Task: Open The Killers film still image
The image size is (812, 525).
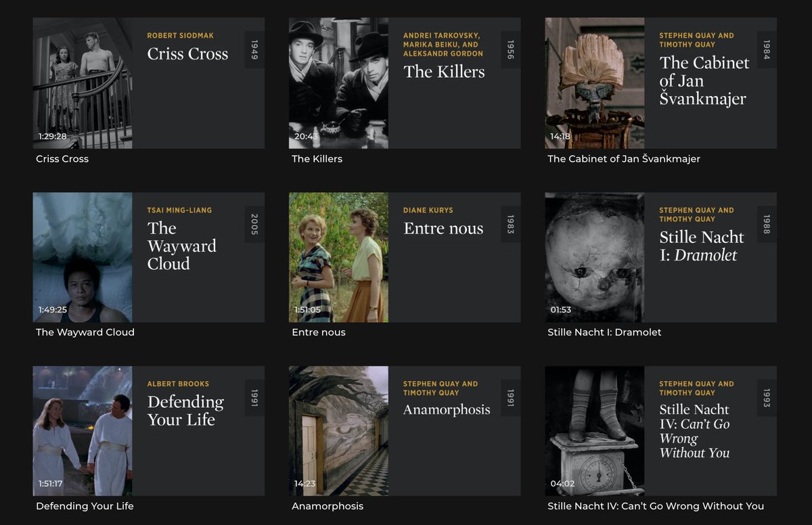Action: (338, 83)
